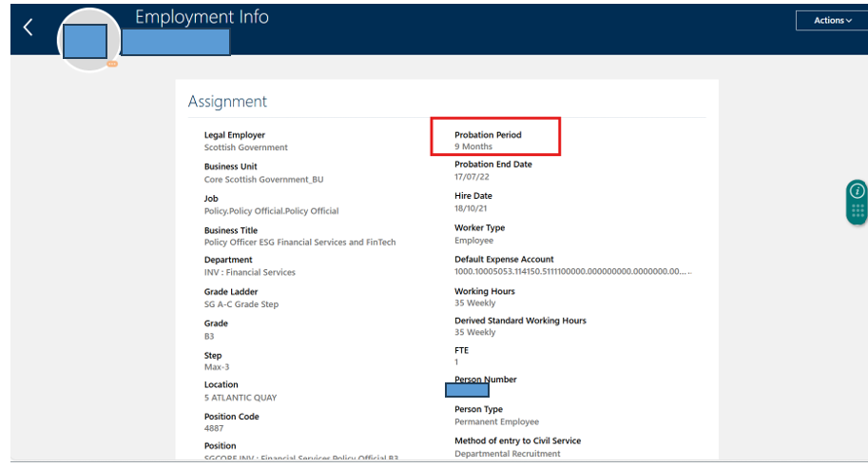The height and width of the screenshot is (468, 868).
Task: Click the Method of entry to Civil Service label
Action: point(517,440)
